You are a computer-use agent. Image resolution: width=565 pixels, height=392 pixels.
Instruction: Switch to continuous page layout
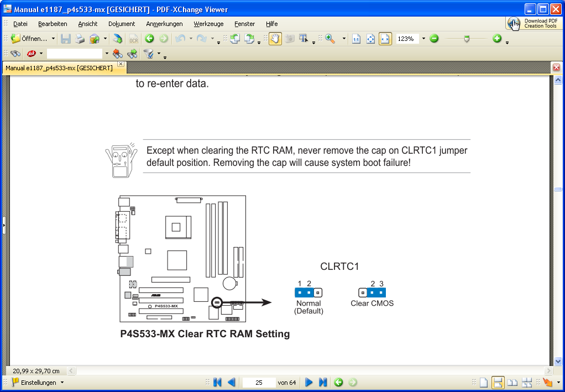click(x=498, y=382)
